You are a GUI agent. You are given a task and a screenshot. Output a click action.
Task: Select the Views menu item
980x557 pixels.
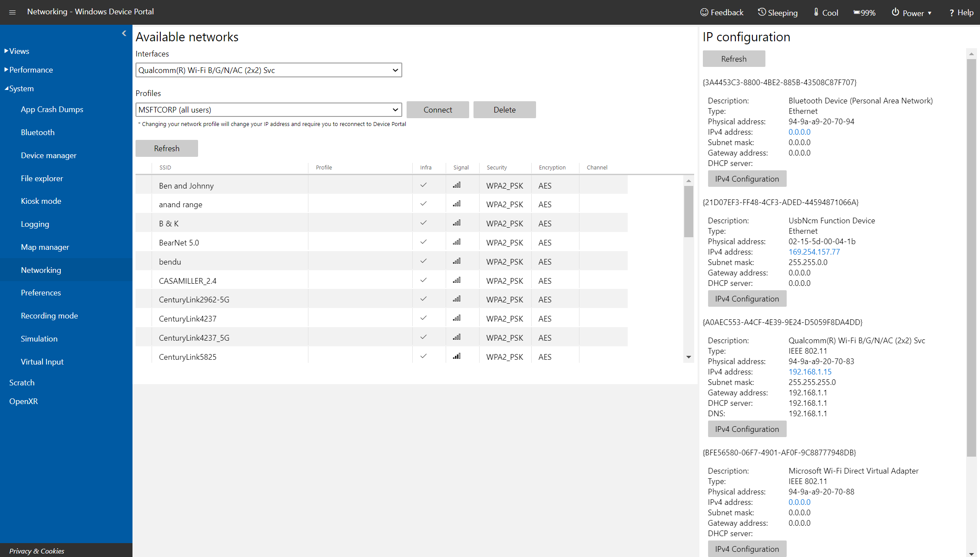click(x=18, y=50)
